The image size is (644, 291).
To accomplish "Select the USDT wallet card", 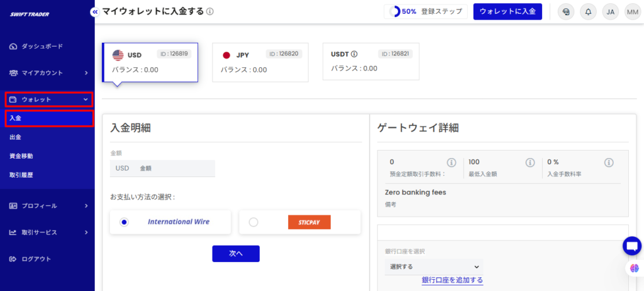I will 371,61.
